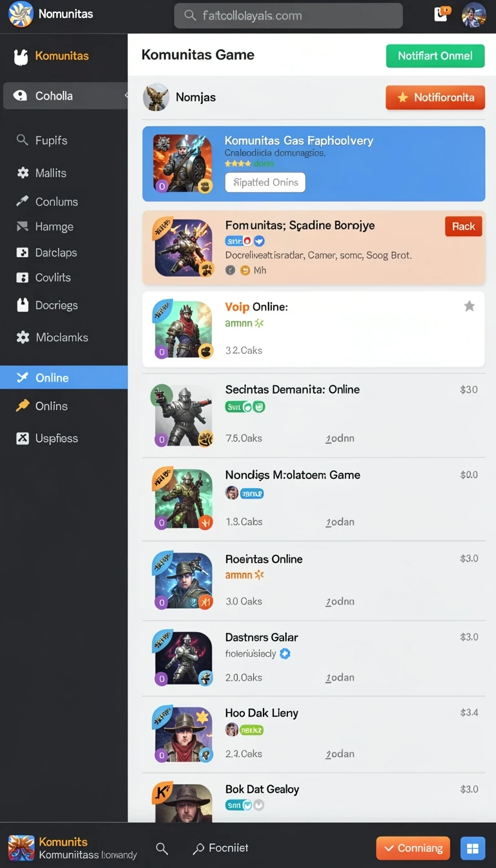Click the user avatar under Nondigs M:olatoem

pyautogui.click(x=231, y=493)
